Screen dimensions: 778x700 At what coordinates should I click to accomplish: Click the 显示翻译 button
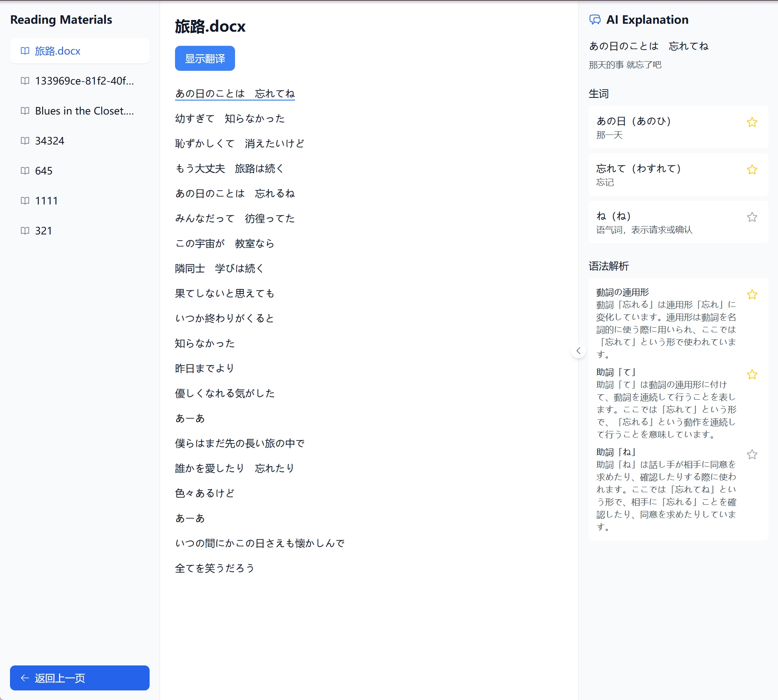click(205, 59)
